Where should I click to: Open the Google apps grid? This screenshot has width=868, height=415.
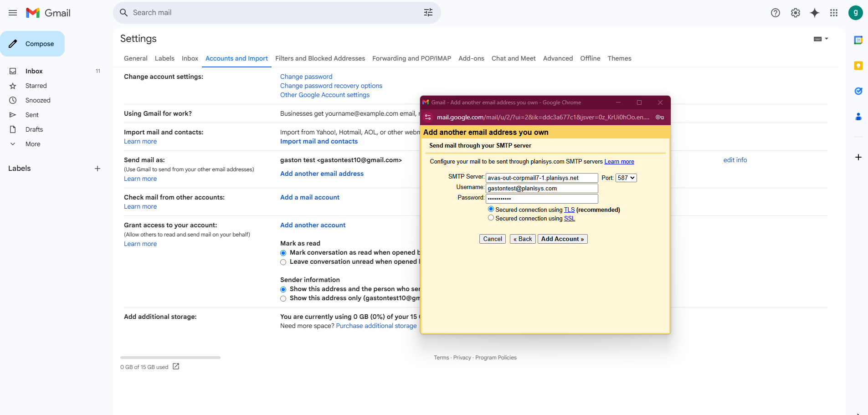833,13
